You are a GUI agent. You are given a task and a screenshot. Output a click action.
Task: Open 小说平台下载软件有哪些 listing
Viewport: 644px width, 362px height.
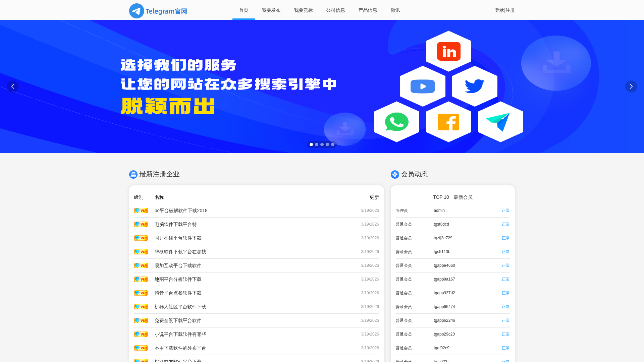pos(180,334)
